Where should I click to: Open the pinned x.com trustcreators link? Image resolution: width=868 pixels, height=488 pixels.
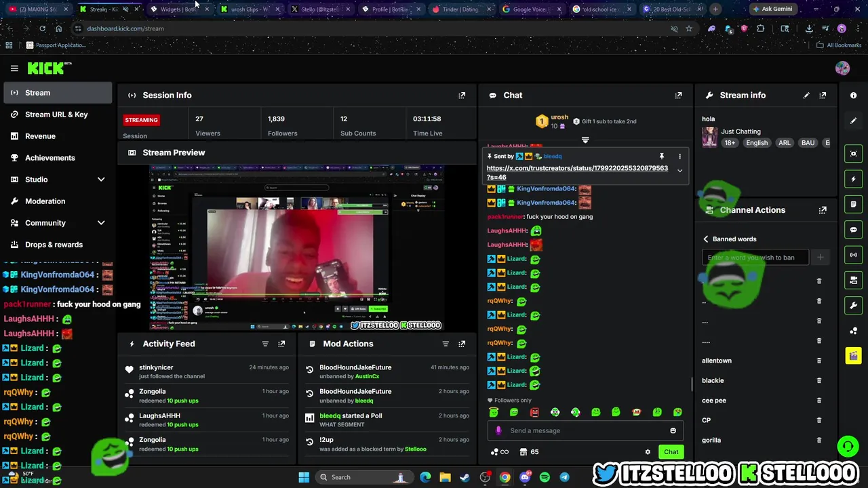pyautogui.click(x=577, y=173)
